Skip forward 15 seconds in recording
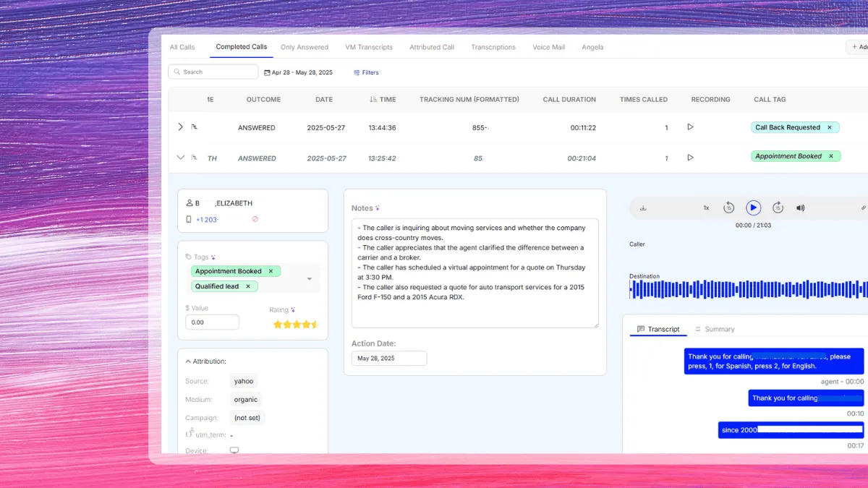The height and width of the screenshot is (488, 868). pyautogui.click(x=778, y=208)
